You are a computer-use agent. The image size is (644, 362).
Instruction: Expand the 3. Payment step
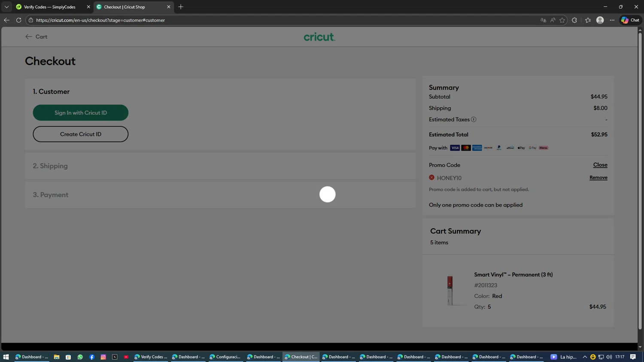coord(220,195)
